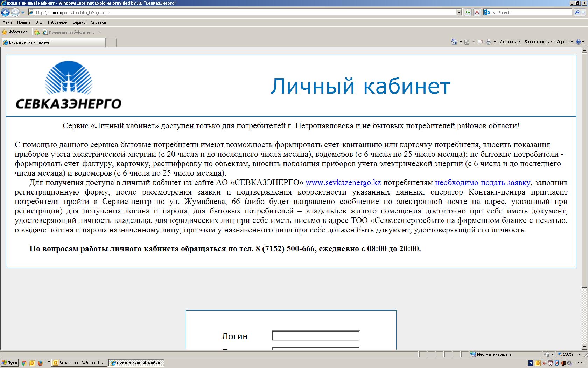Go back using the browser Back arrow
588x368 pixels.
[x=5, y=12]
